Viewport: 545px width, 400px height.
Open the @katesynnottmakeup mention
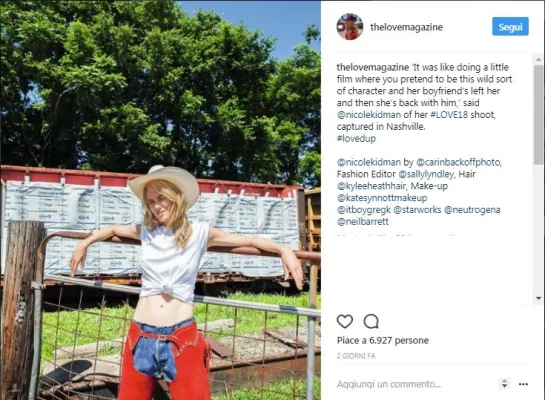(382, 198)
